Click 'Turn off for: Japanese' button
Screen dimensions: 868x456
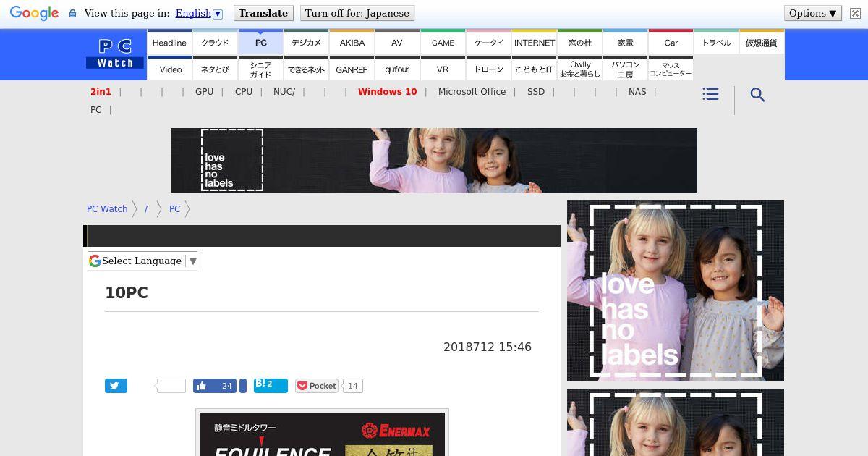[x=357, y=13]
